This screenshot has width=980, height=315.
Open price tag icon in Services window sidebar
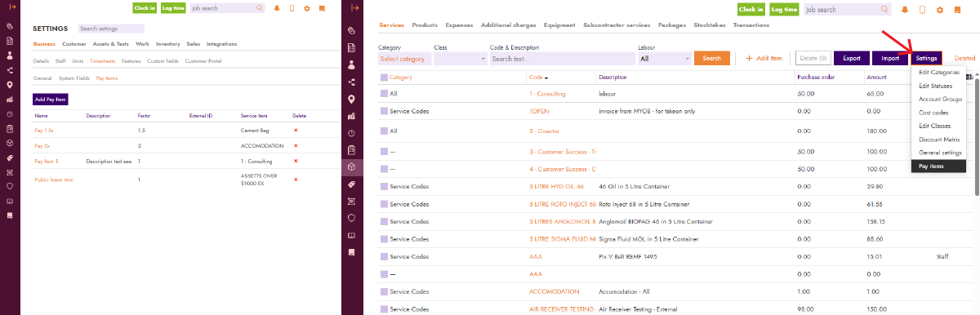click(x=351, y=184)
